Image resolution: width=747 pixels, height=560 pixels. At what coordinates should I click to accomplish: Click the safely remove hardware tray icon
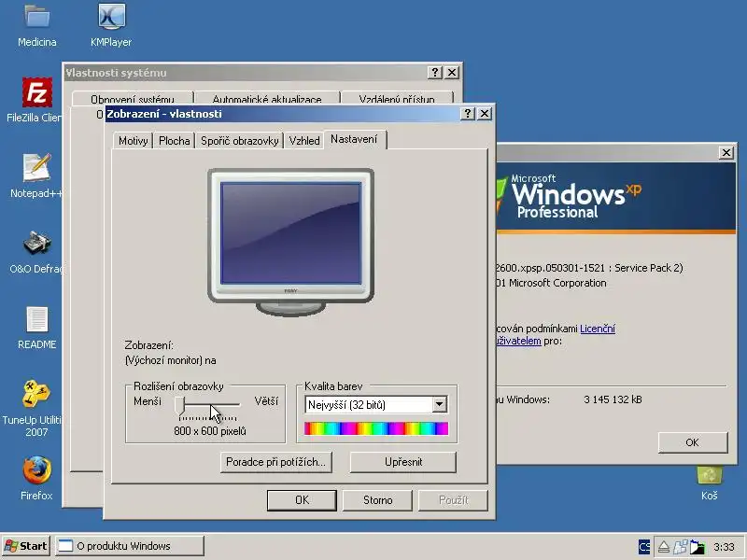(x=663, y=547)
